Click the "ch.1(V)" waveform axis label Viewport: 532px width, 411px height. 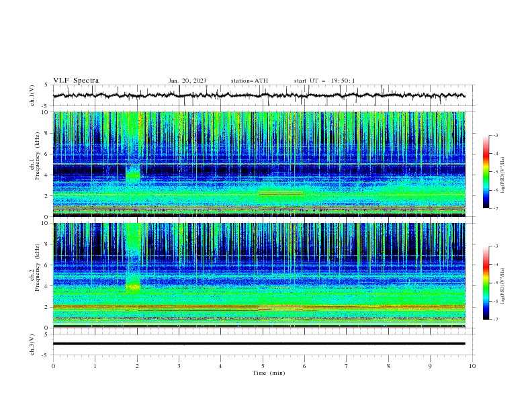tap(32, 95)
